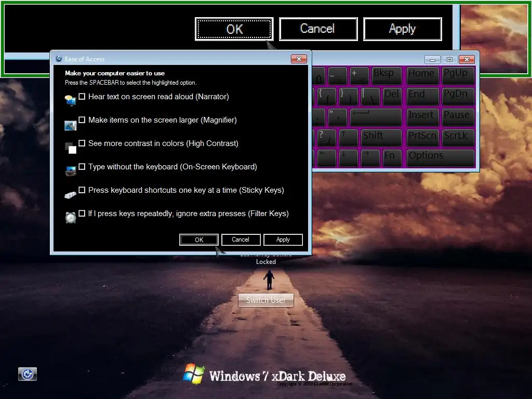
Task: Click the Ease of Access title bar icon
Action: (59, 59)
